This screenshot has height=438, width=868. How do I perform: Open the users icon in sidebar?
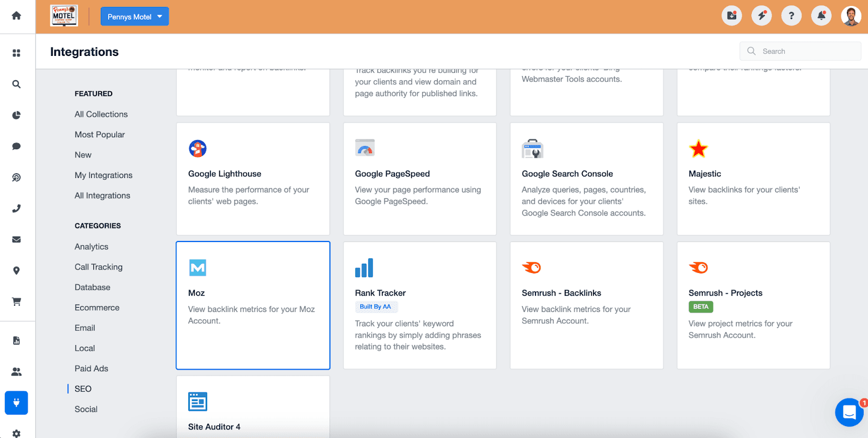(16, 372)
